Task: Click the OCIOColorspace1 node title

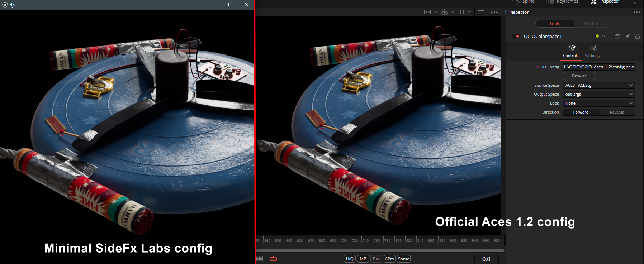Action: [543, 36]
